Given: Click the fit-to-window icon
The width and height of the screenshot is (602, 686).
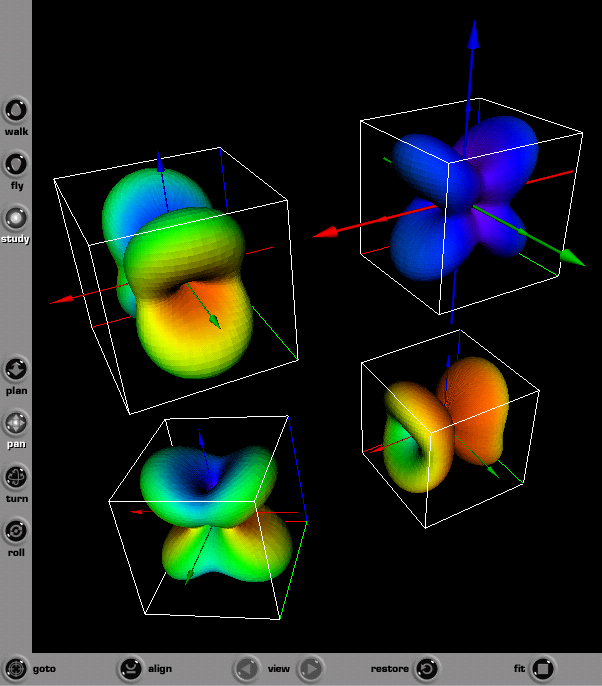Looking at the screenshot, I should [x=543, y=668].
